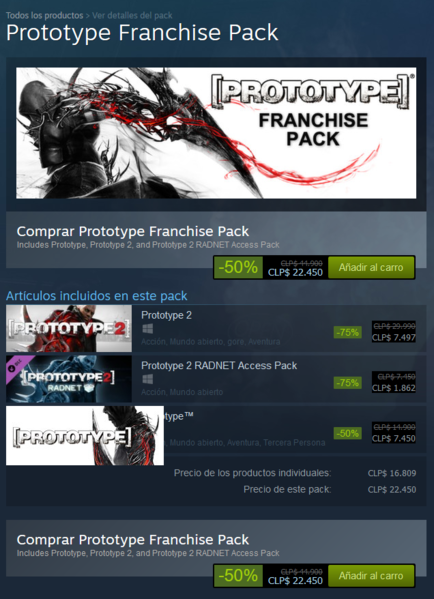434x599 pixels.
Task: Click the Windows icon under Prototype 2
Action: click(x=147, y=329)
